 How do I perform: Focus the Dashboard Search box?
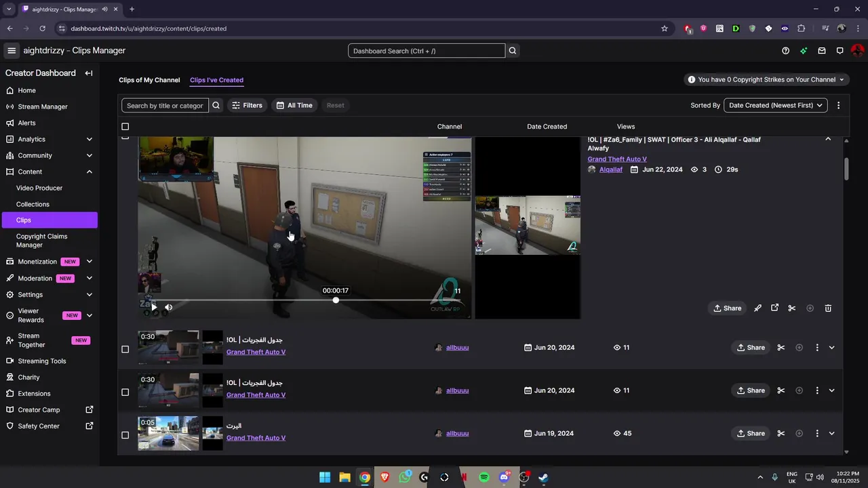coord(427,51)
